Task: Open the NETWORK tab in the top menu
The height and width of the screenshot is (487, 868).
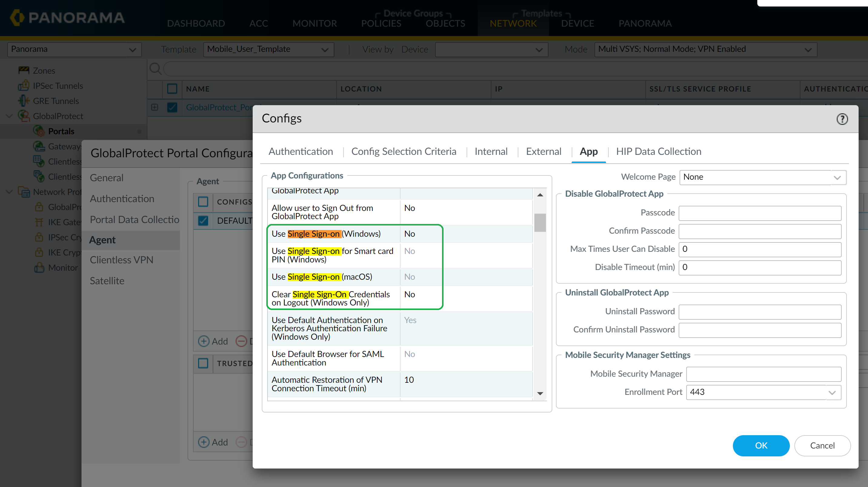Action: click(x=513, y=24)
